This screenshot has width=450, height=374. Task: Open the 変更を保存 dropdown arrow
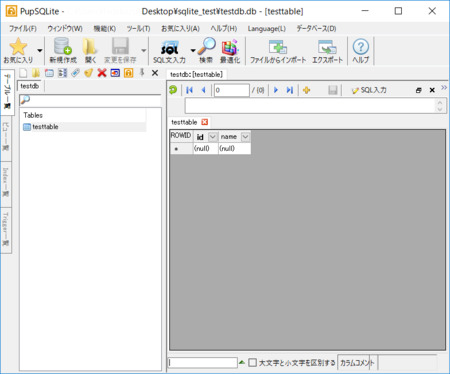(x=144, y=51)
